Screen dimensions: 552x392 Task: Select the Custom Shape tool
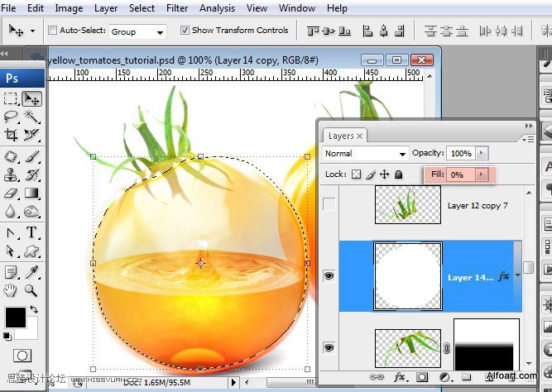(31, 251)
